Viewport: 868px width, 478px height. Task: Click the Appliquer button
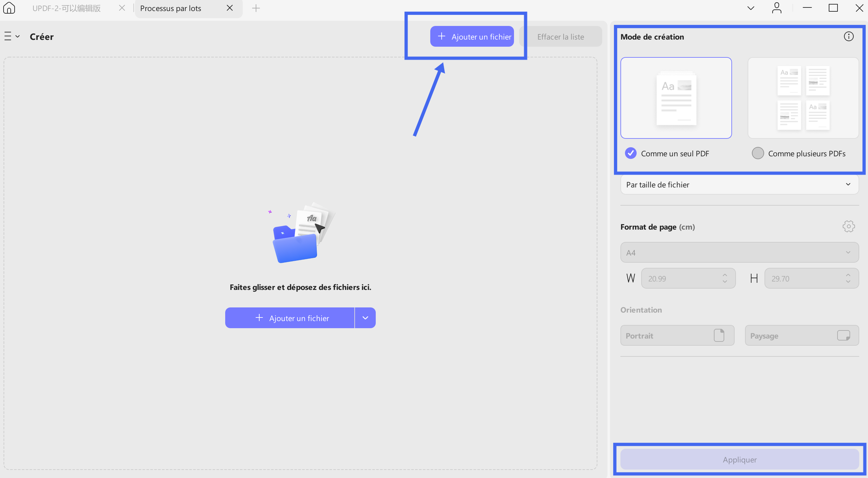point(739,459)
